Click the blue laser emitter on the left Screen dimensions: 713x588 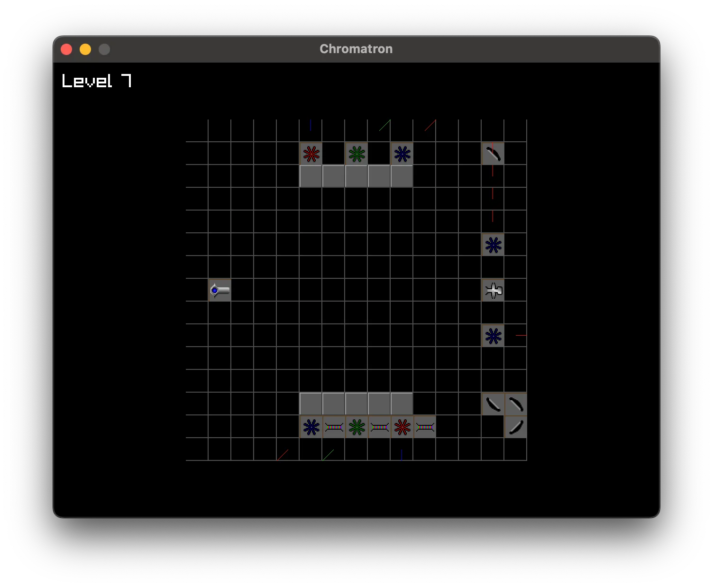pyautogui.click(x=220, y=290)
